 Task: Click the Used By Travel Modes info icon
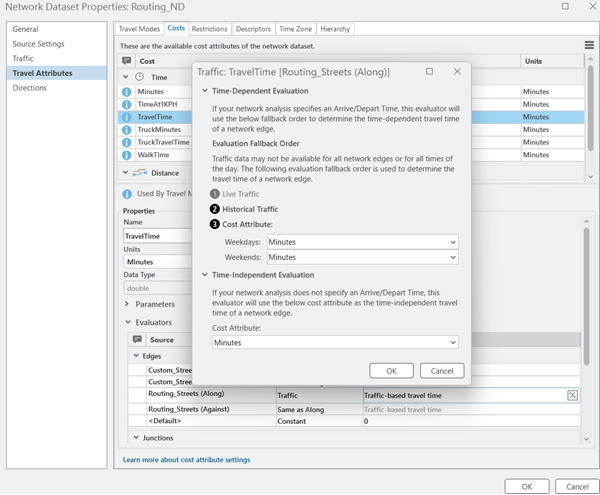127,194
